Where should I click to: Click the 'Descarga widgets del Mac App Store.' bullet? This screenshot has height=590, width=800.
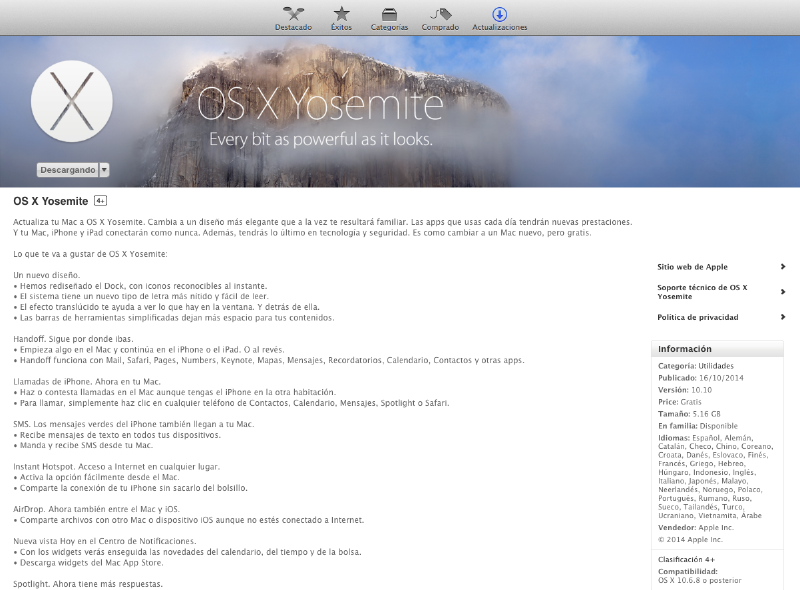coord(88,562)
